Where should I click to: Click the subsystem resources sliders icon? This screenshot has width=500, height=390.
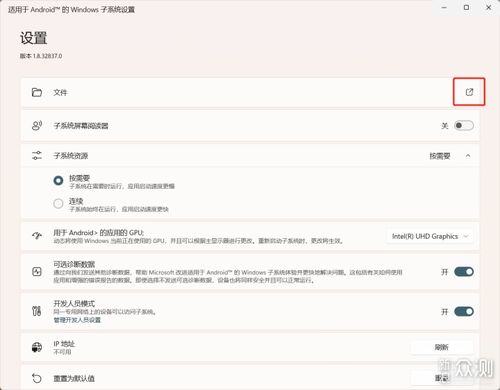[x=37, y=155]
